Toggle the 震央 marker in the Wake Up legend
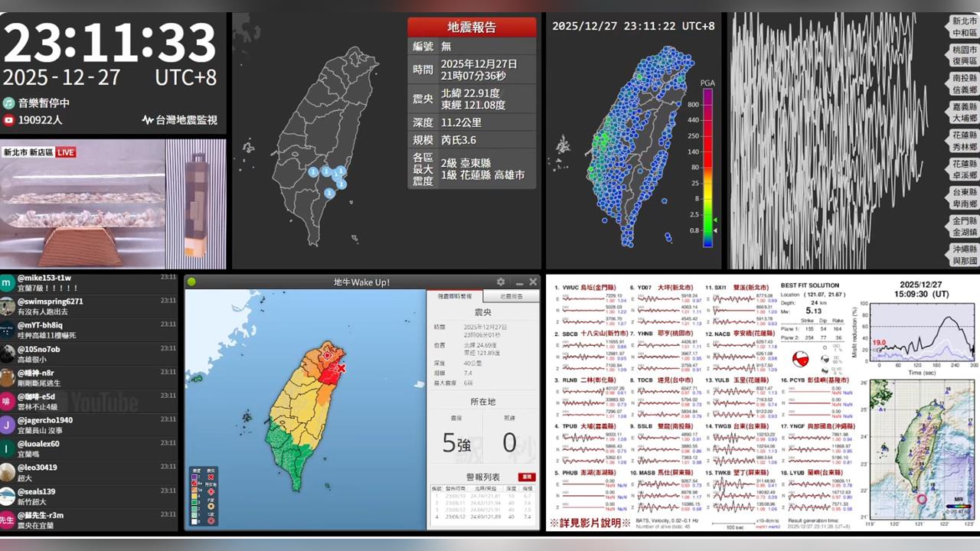Image resolution: width=980 pixels, height=551 pixels. point(211,477)
